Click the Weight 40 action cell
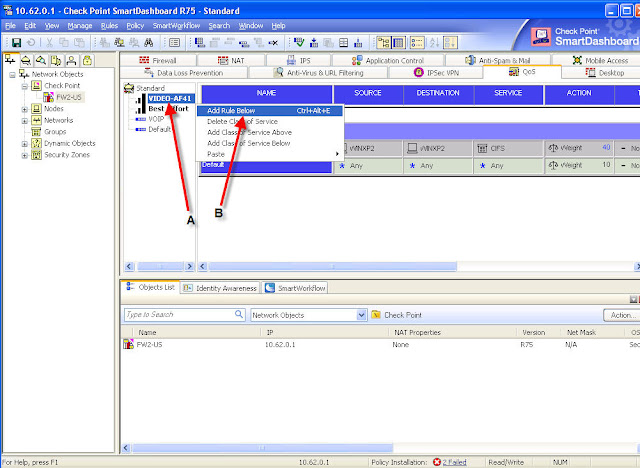The height and width of the screenshot is (468, 640). pos(579,148)
